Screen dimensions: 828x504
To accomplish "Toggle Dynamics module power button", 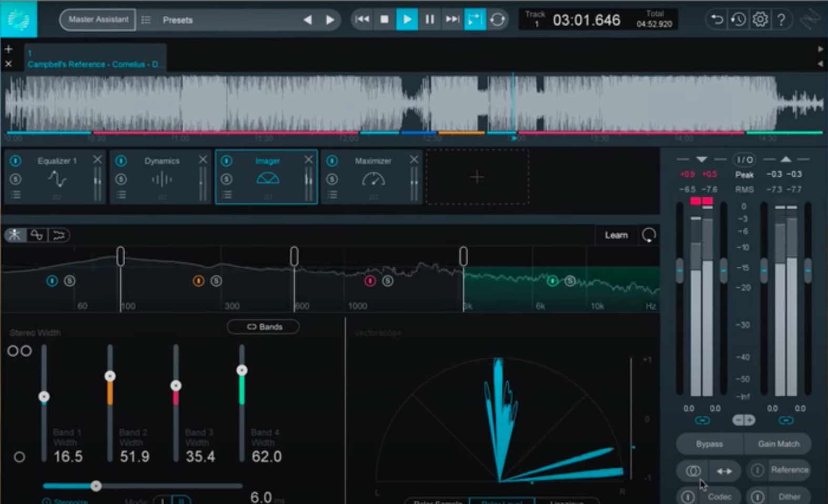I will [x=121, y=160].
